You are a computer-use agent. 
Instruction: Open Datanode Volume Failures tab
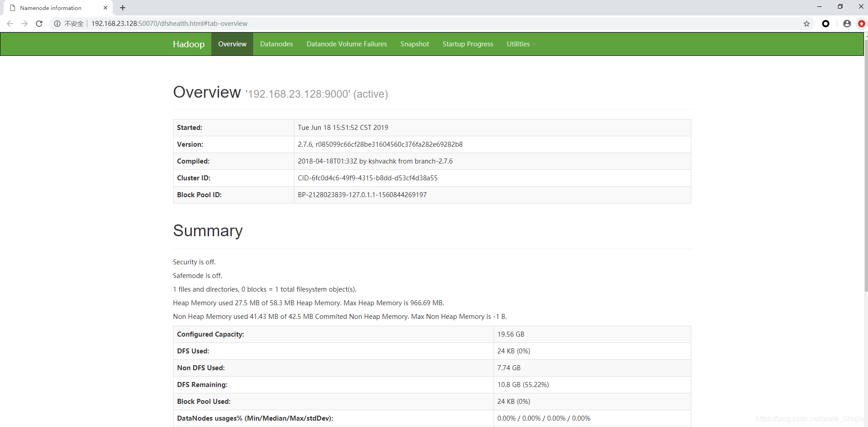[x=347, y=44]
